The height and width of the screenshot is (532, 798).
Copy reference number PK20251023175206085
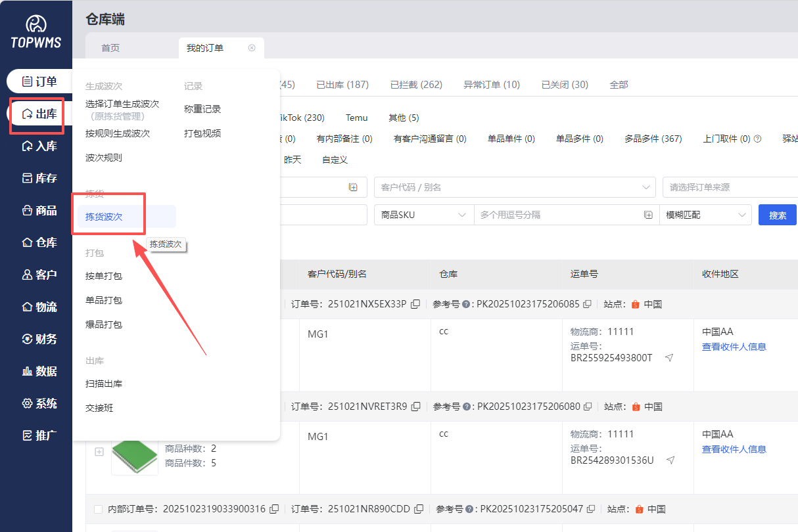[x=587, y=304]
